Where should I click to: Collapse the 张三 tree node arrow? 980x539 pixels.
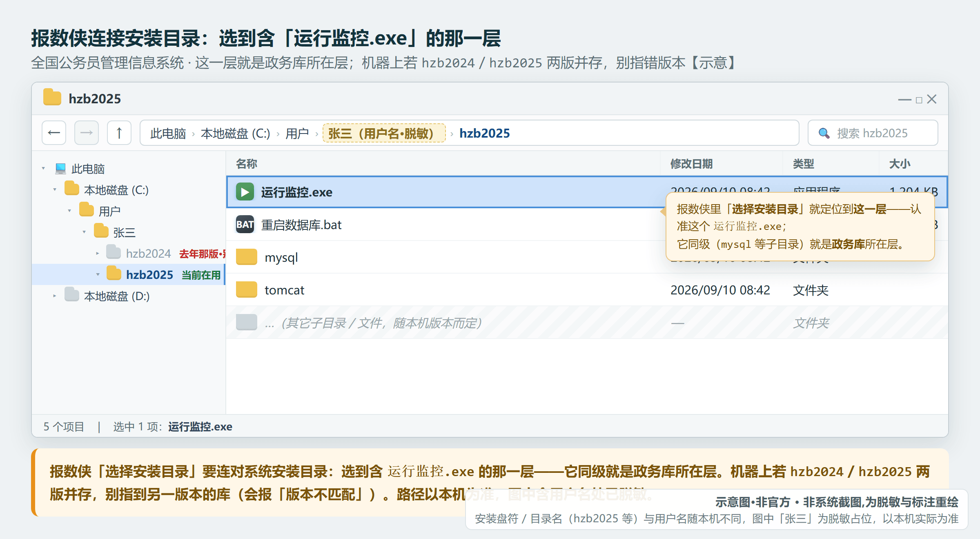tap(84, 232)
